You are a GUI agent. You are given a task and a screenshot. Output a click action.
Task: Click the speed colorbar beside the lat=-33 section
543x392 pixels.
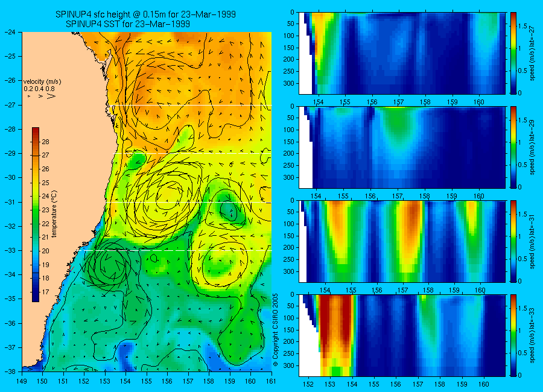pos(513,335)
